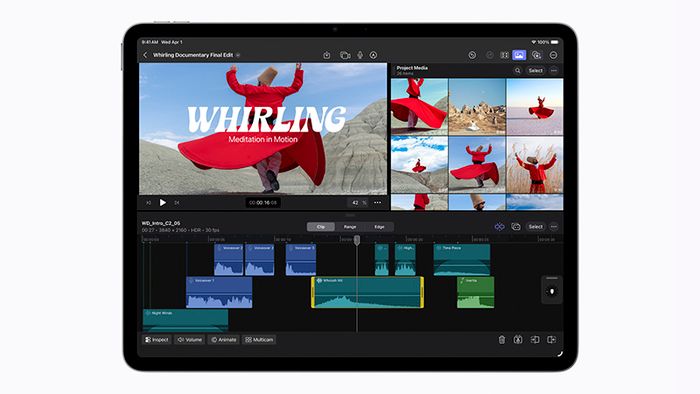
Task: Open the 42% viewer zoom dropdown
Action: (358, 203)
